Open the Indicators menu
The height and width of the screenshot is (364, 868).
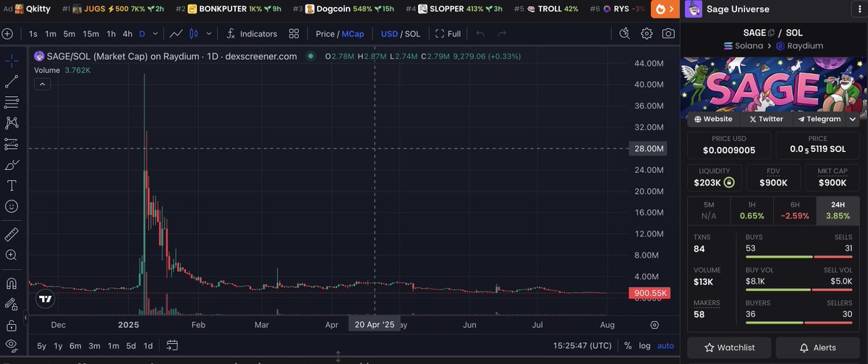pyautogui.click(x=251, y=34)
